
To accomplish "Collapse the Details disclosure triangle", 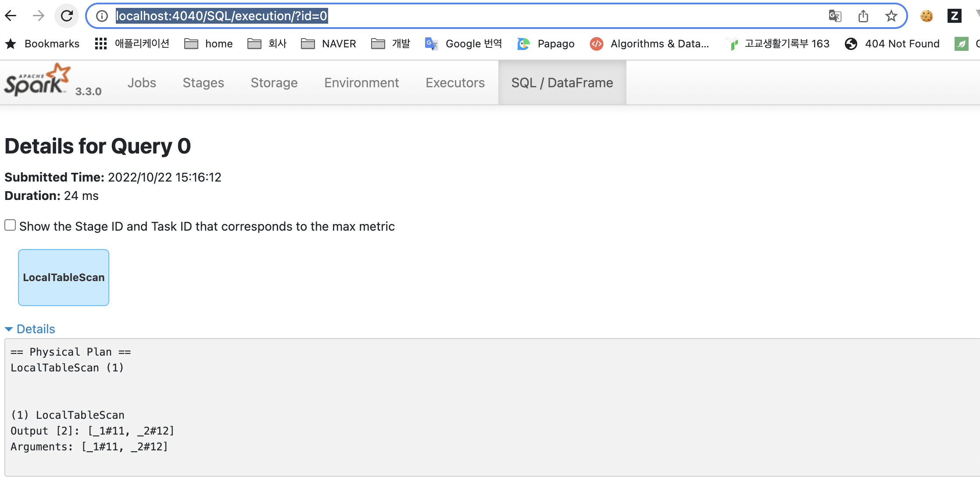I will [x=8, y=329].
